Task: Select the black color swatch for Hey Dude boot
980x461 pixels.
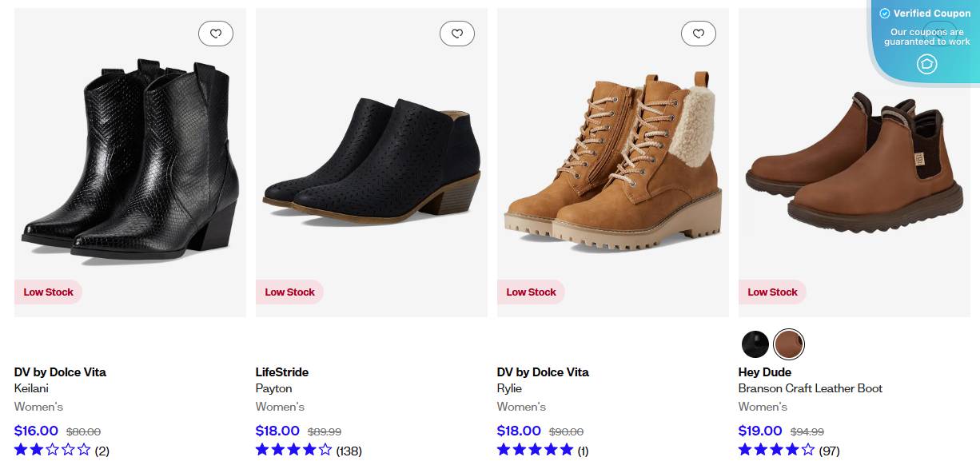Action: (x=755, y=344)
